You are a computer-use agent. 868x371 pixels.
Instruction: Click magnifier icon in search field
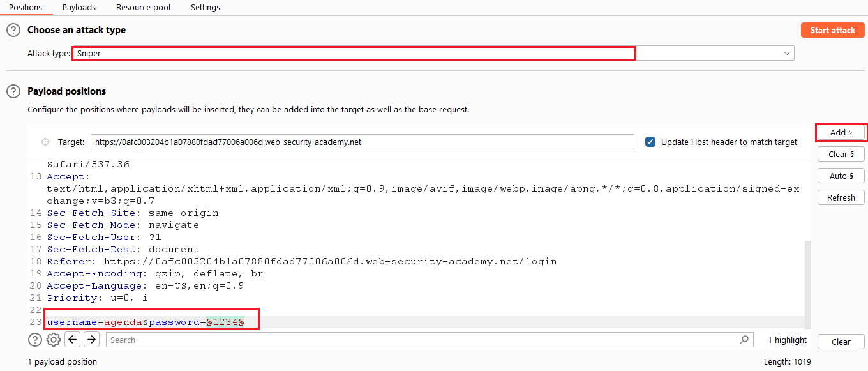click(x=744, y=340)
